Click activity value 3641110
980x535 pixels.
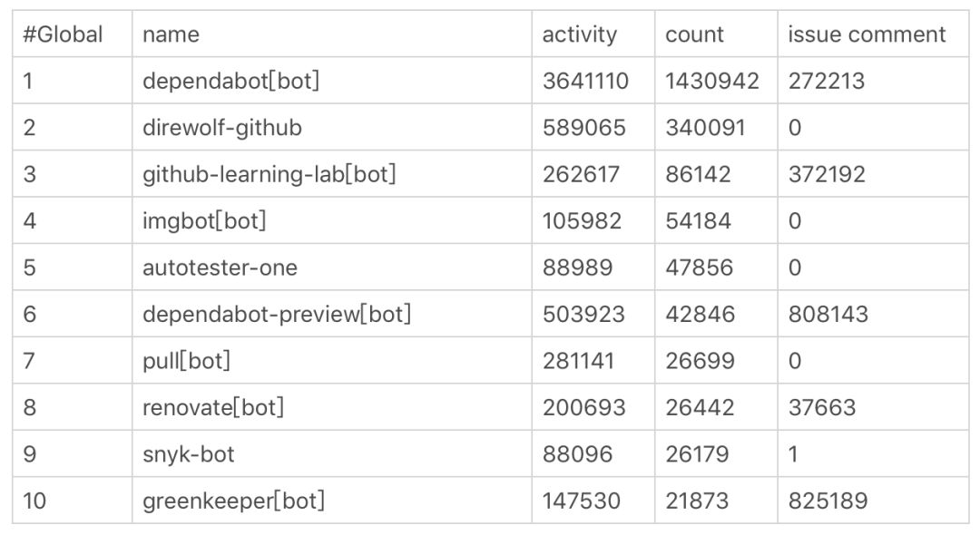[585, 82]
